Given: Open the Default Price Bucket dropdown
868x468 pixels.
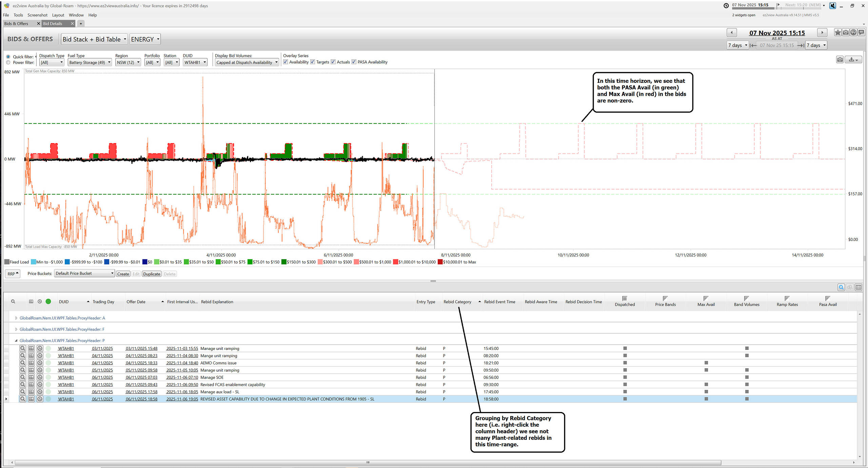Looking at the screenshot, I should pos(84,274).
